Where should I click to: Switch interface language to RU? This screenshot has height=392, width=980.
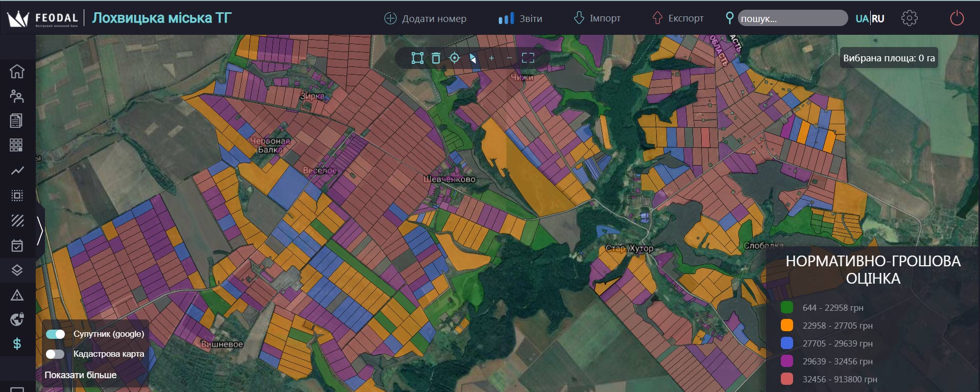[878, 19]
